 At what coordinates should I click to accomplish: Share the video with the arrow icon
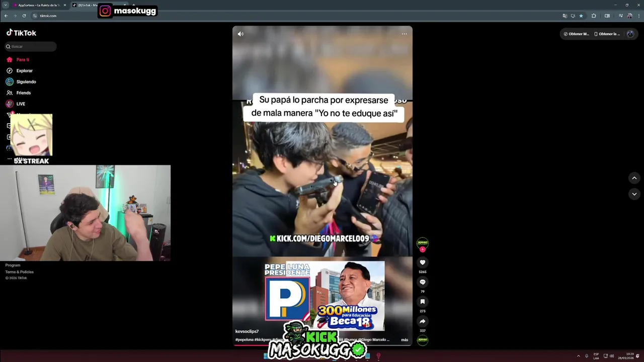pyautogui.click(x=423, y=321)
